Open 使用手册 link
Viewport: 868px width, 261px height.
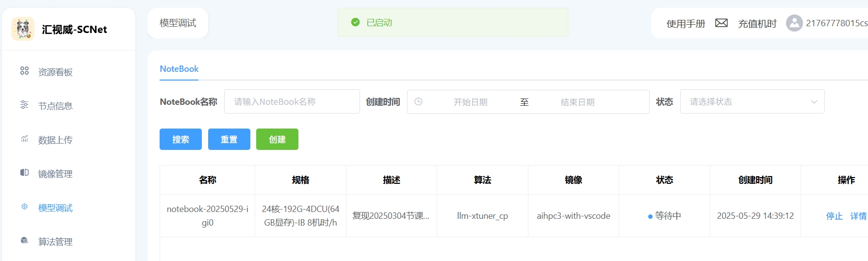(685, 24)
